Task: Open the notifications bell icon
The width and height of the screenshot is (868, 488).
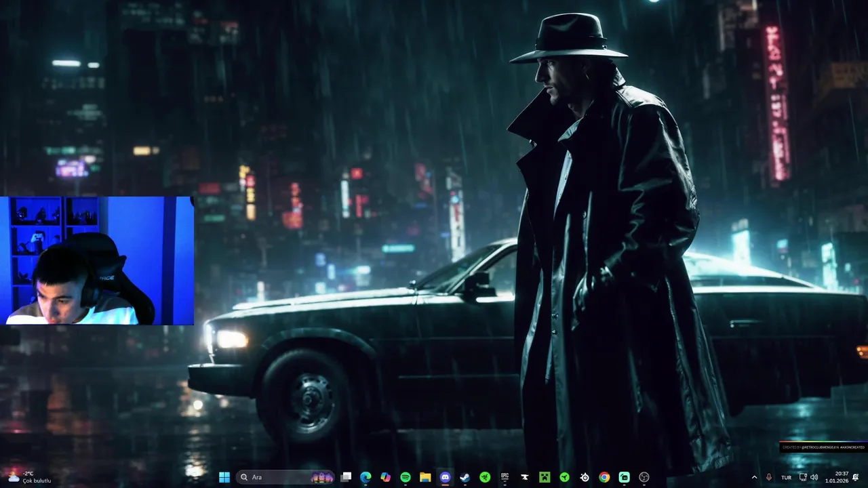Action: 856,477
